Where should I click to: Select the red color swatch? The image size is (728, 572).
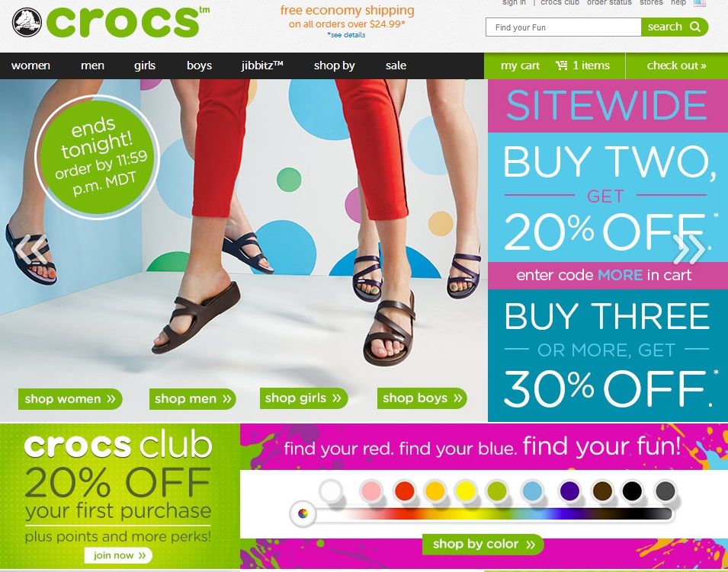coord(404,491)
